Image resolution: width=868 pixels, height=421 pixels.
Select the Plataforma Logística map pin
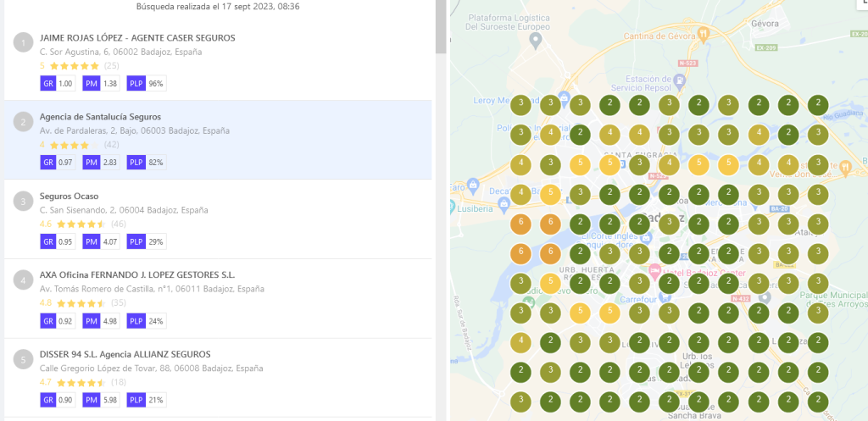[536, 39]
